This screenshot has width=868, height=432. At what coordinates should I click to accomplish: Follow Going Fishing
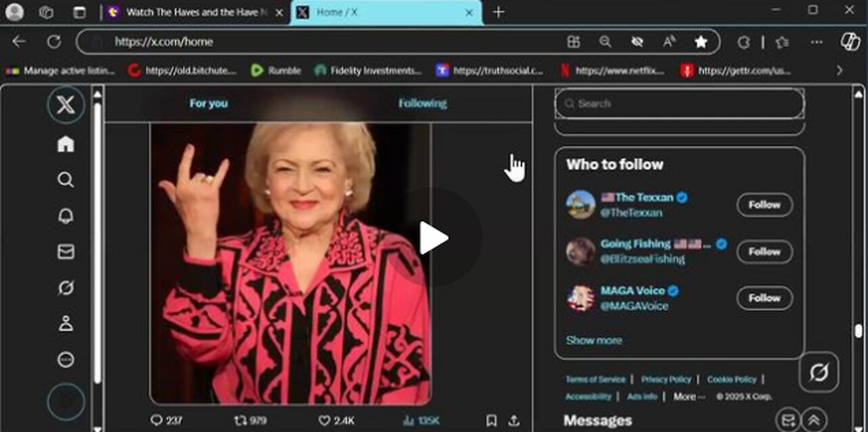[x=764, y=252]
